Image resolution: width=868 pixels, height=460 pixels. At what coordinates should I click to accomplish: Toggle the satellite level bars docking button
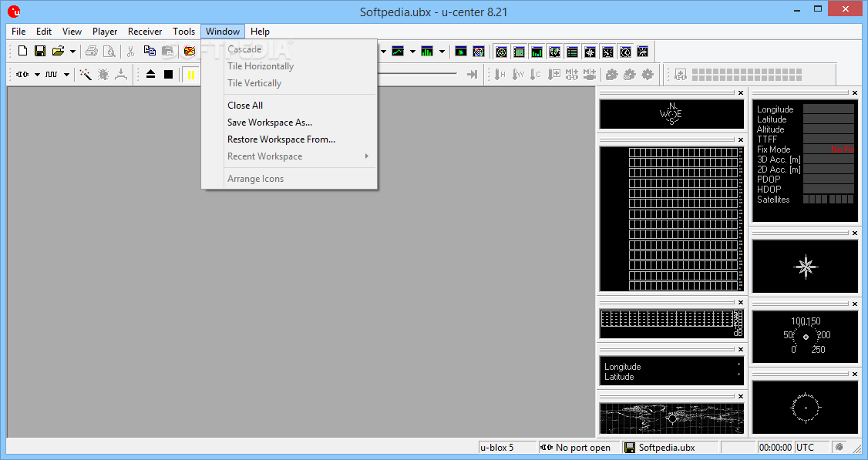click(x=537, y=52)
